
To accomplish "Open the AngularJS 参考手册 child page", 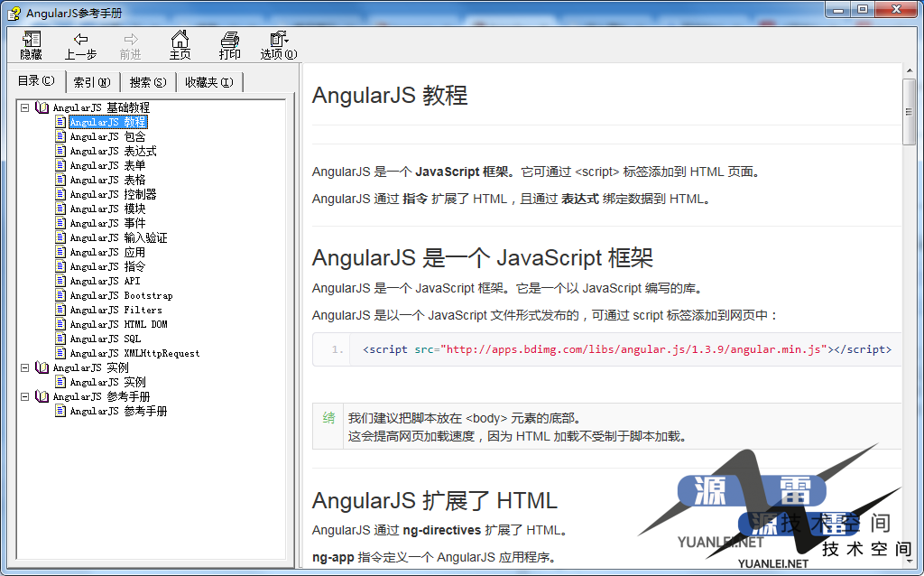I will 118,411.
